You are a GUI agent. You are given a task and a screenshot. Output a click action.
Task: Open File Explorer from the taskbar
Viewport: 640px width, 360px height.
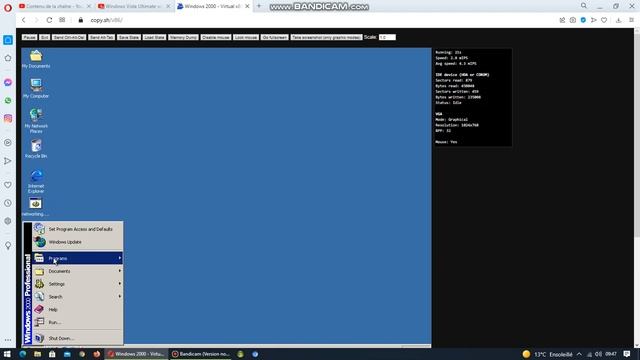pyautogui.click(x=37, y=354)
